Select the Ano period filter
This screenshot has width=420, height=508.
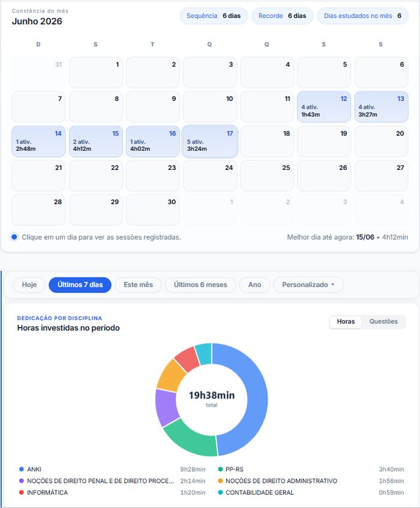tap(254, 285)
